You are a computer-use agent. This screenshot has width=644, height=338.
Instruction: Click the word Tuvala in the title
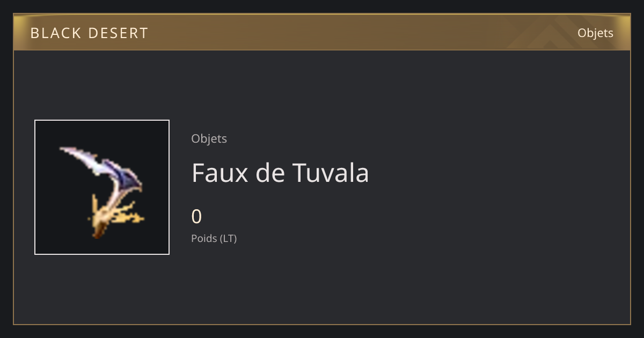point(331,173)
